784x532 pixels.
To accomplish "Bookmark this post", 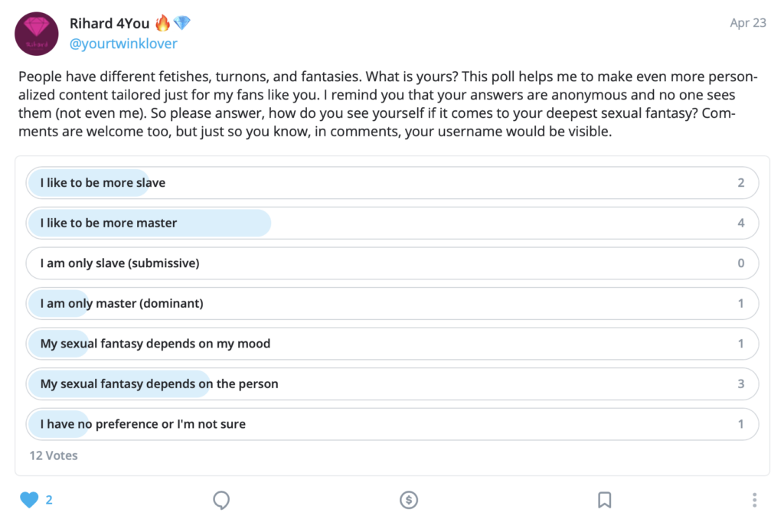I will 605,500.
